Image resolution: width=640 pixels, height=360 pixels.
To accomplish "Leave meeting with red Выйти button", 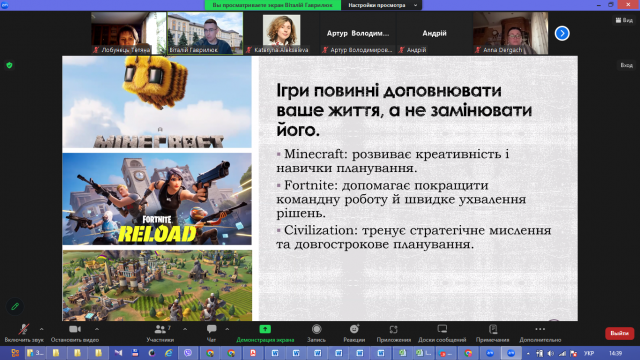I will click(619, 333).
